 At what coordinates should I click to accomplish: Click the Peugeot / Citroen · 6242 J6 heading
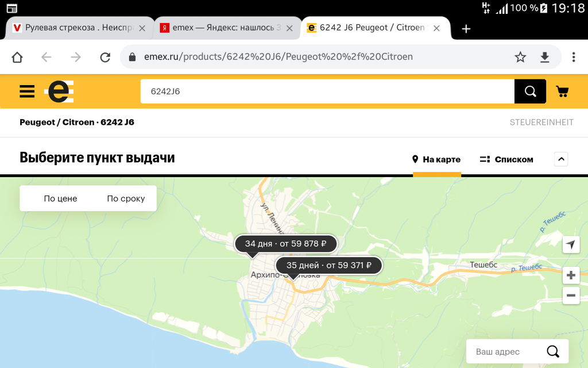(77, 122)
